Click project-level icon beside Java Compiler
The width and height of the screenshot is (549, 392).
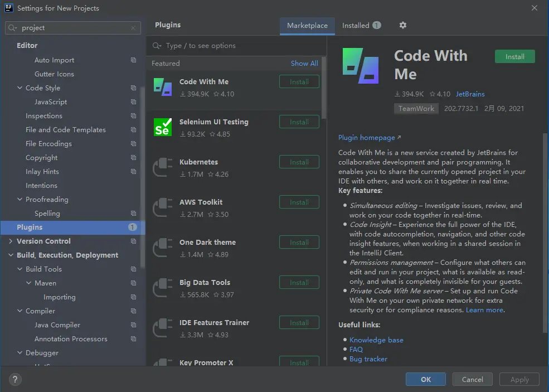point(133,325)
